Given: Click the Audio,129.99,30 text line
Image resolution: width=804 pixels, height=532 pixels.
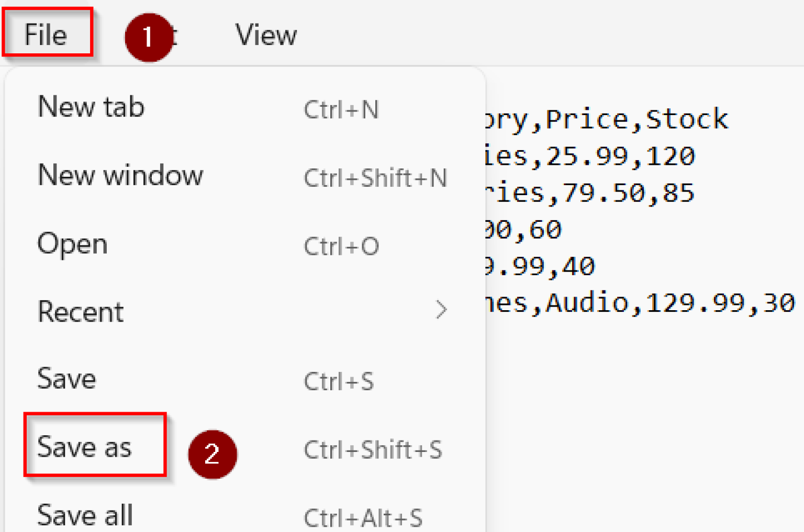Looking at the screenshot, I should pos(639,303).
